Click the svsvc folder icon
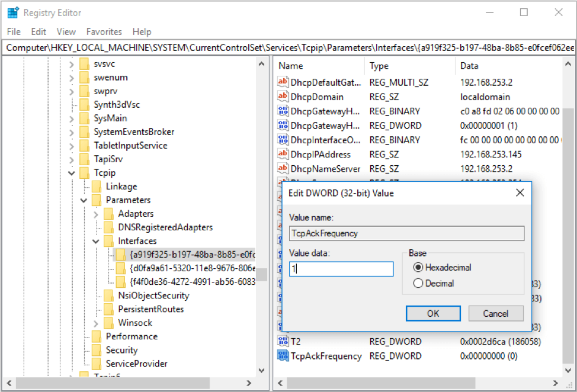The width and height of the screenshot is (577, 392). (84, 64)
